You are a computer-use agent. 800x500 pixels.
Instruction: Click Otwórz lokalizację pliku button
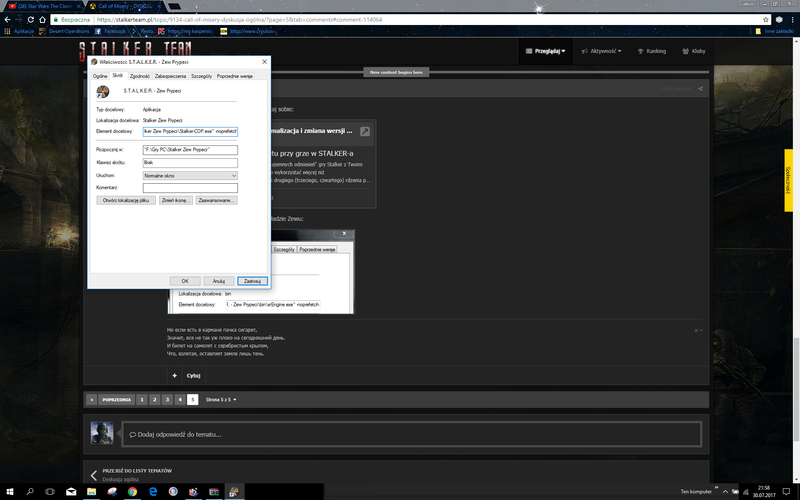(x=126, y=201)
